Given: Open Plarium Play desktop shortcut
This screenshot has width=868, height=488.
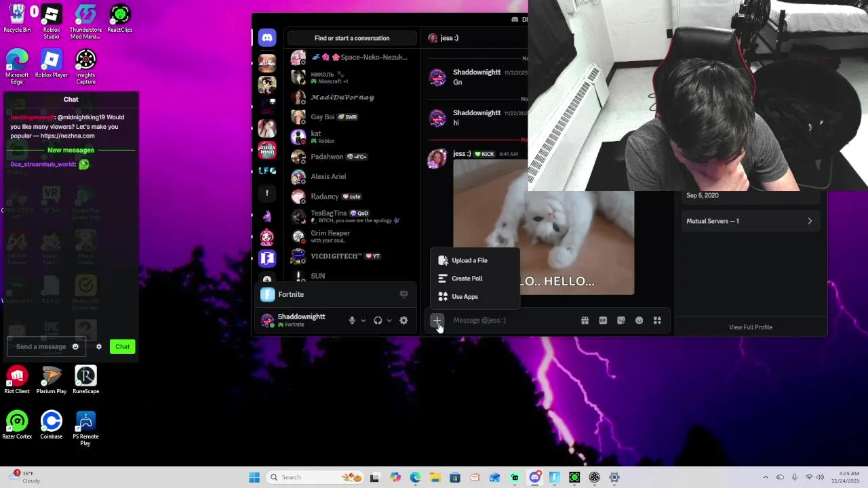Looking at the screenshot, I should point(52,380).
